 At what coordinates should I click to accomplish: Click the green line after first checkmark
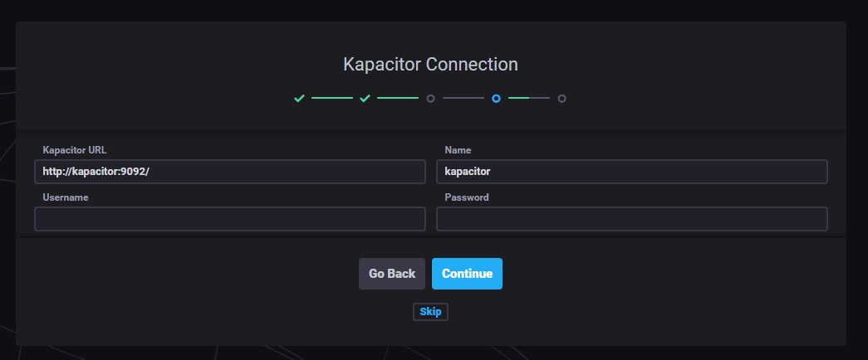(x=332, y=98)
